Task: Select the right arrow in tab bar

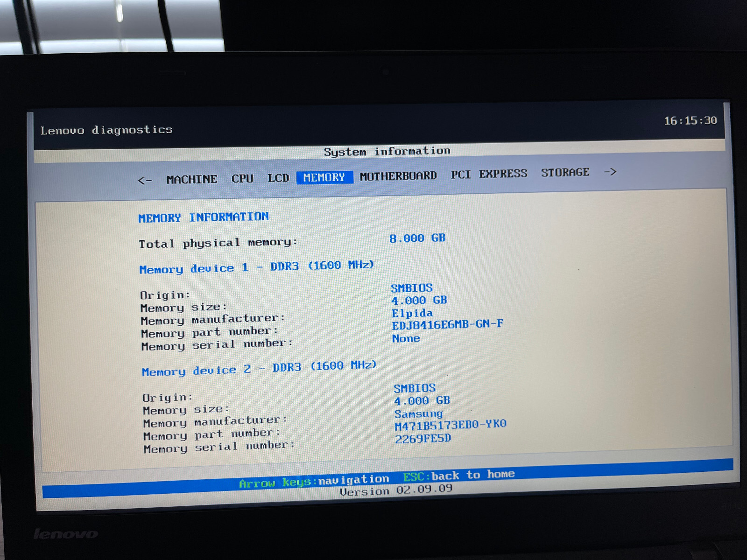Action: point(610,172)
